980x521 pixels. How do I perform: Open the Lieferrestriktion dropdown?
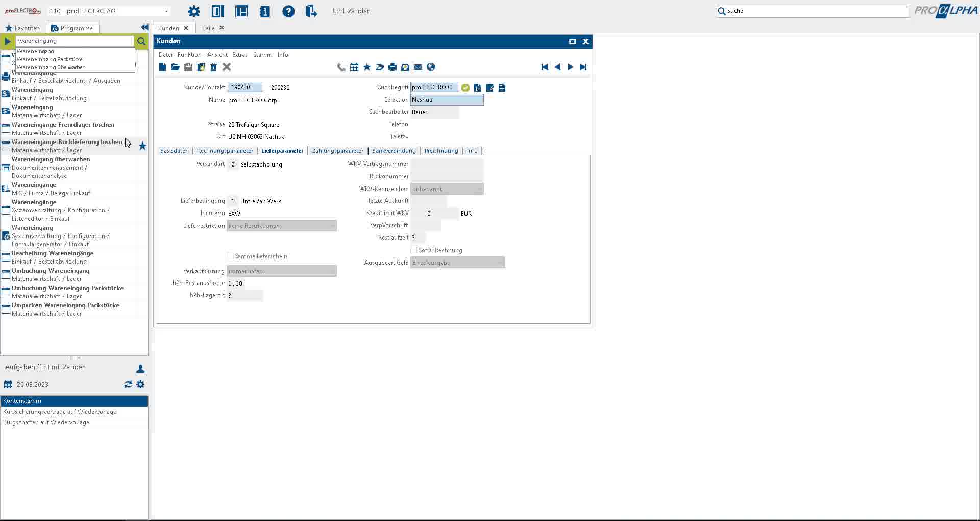click(x=282, y=226)
